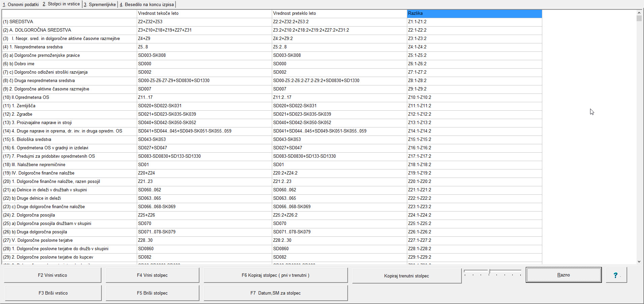Open the Razno button
The width and height of the screenshot is (644, 304).
[563, 275]
